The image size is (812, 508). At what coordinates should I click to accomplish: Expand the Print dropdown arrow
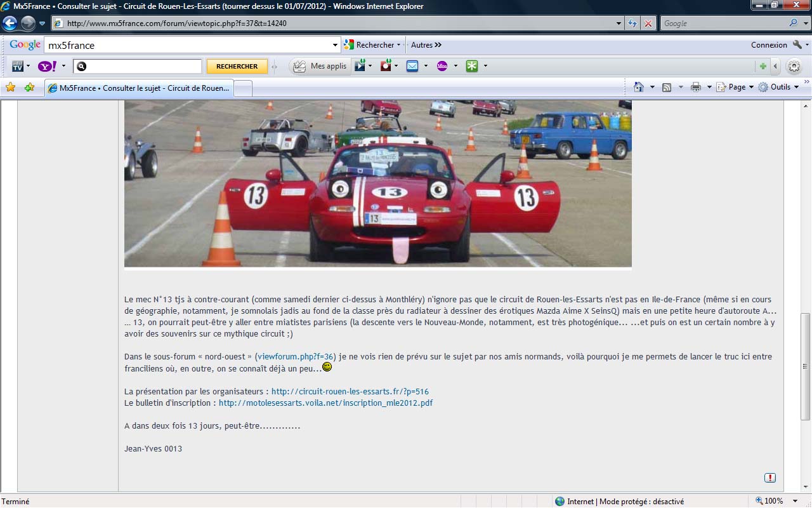point(709,87)
